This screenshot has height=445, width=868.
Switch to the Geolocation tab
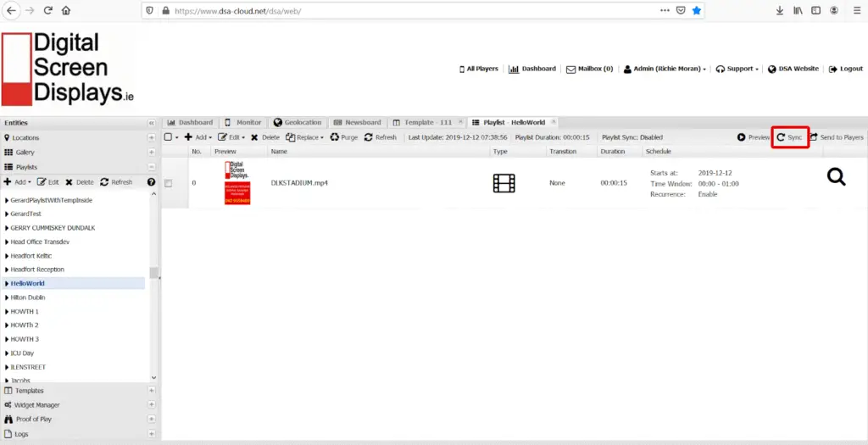coord(298,122)
